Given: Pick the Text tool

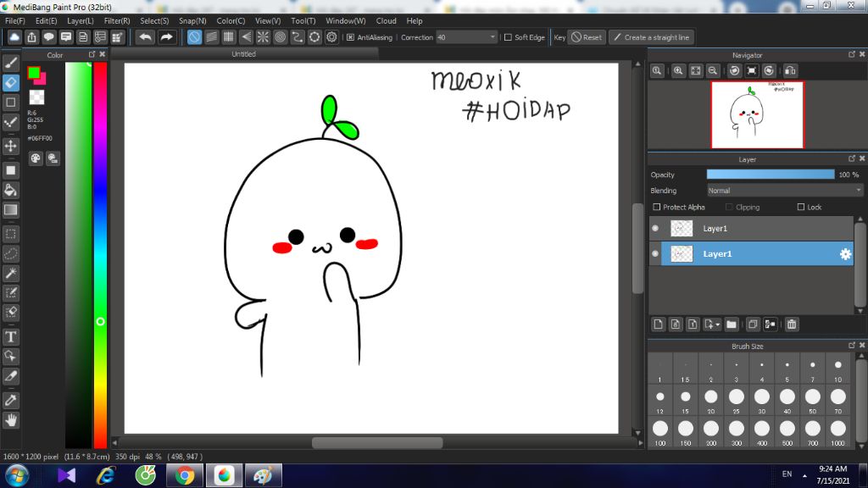Looking at the screenshot, I should tap(10, 337).
